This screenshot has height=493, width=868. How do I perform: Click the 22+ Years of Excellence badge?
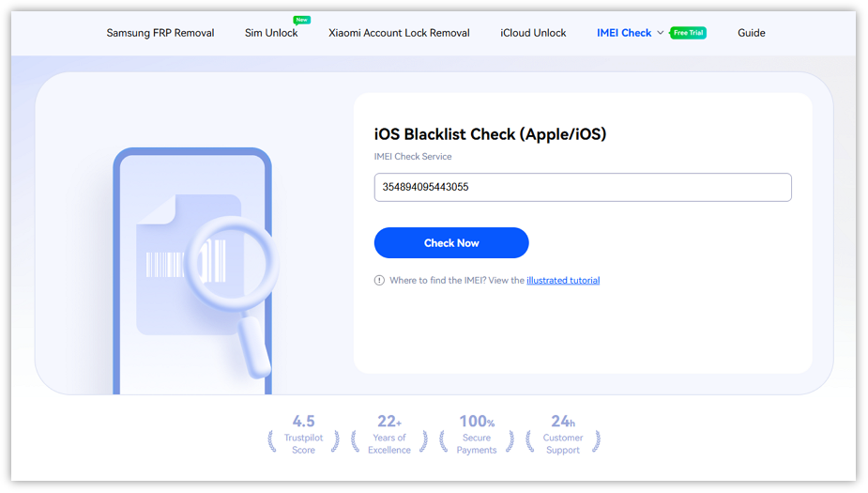click(x=389, y=435)
